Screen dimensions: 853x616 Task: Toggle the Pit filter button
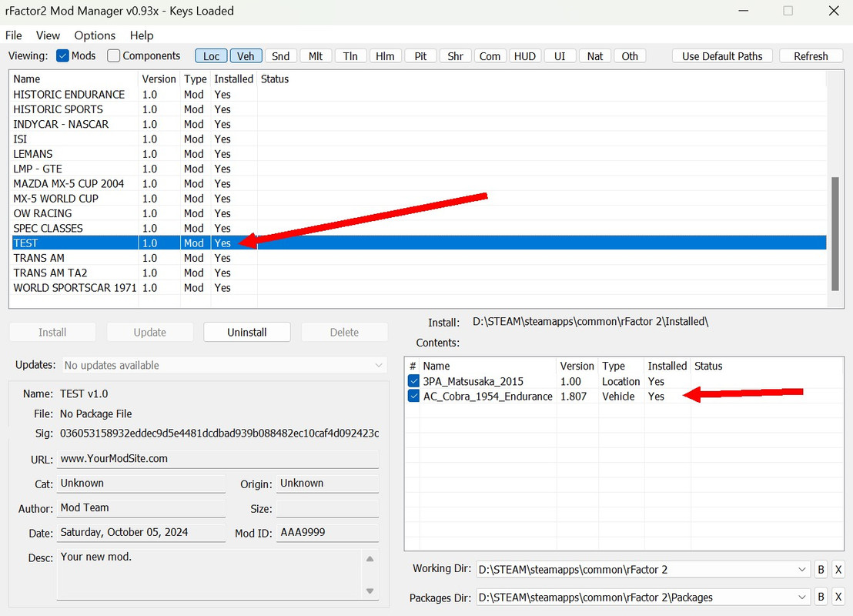tap(420, 56)
